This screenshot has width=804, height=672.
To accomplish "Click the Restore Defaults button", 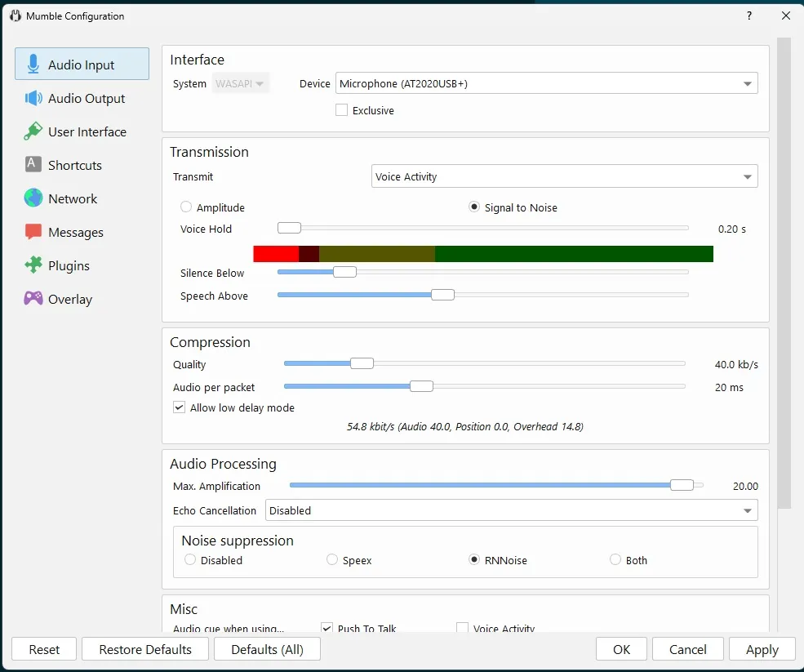I will [145, 649].
